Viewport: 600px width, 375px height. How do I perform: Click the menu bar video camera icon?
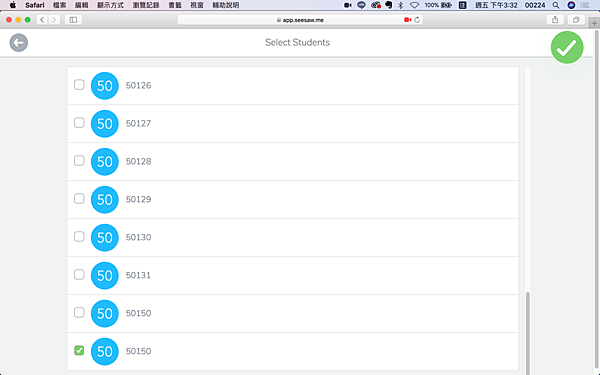coord(347,5)
